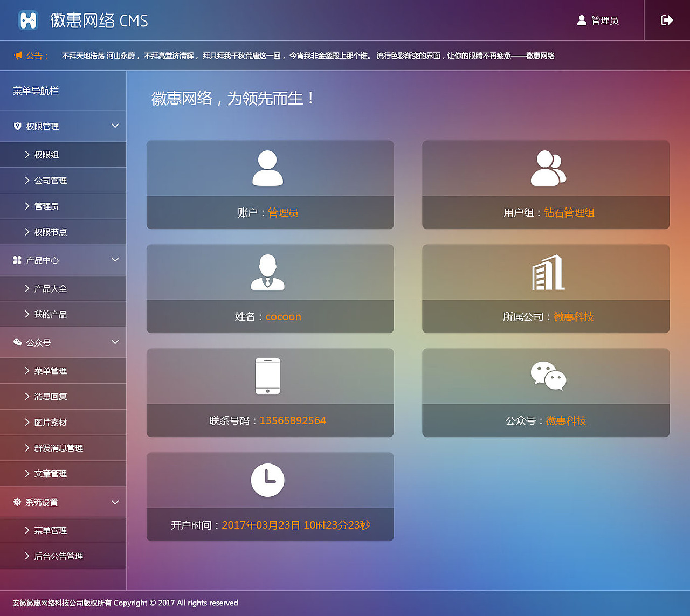Click 产品中心 section header label
Viewport: 690px width, 616px height.
point(43,260)
